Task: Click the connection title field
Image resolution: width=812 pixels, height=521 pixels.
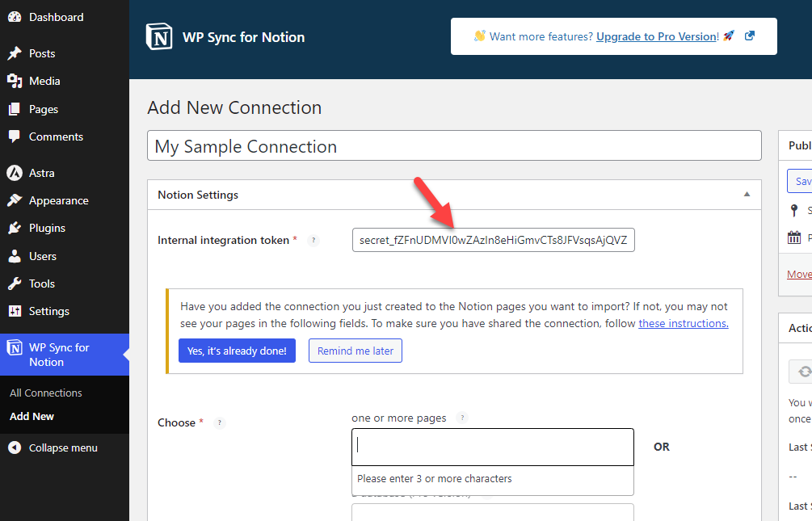Action: pos(454,145)
